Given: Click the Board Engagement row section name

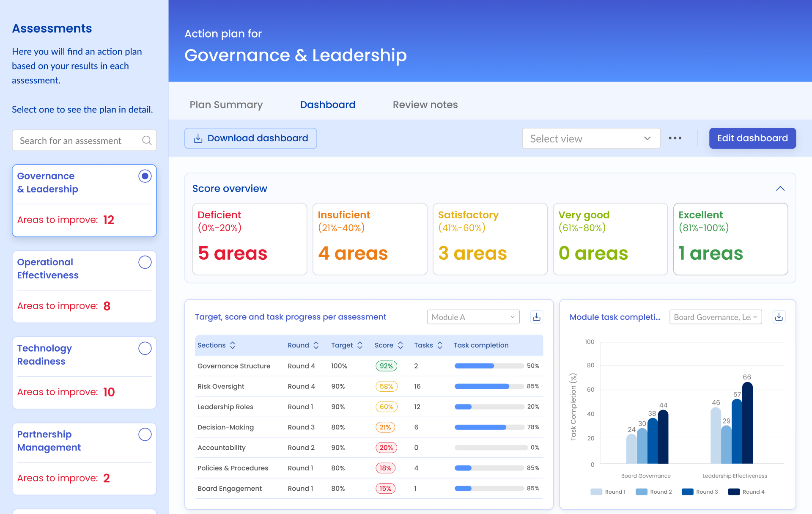Looking at the screenshot, I should point(230,488).
